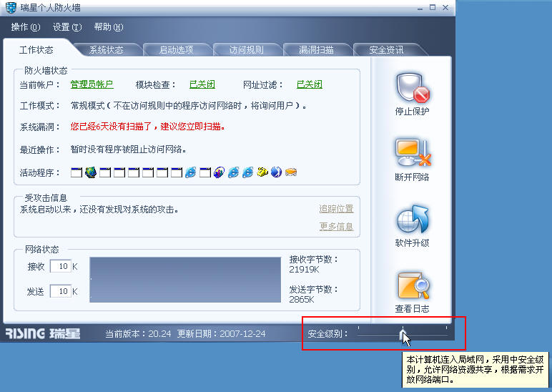Click the 安全级别： label

pyautogui.click(x=327, y=333)
